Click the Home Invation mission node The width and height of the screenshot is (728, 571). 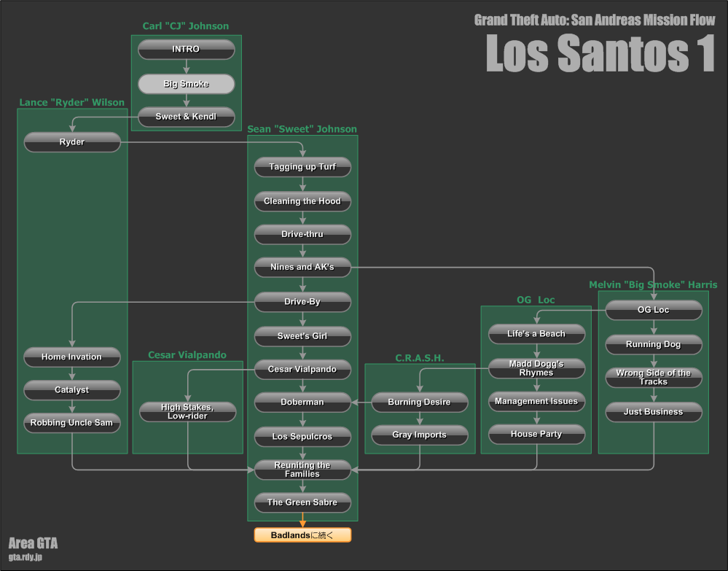coord(72,357)
